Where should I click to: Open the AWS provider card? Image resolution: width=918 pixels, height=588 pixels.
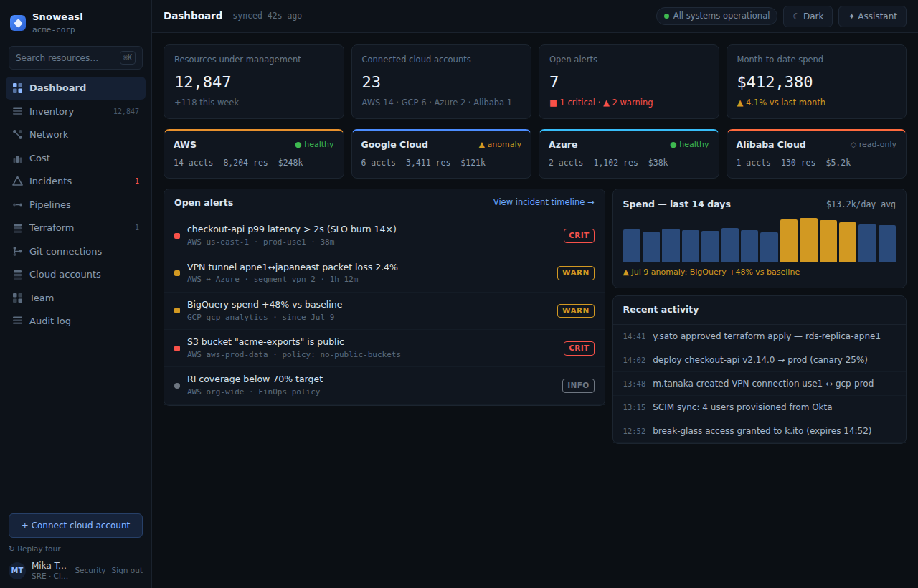[x=254, y=153]
